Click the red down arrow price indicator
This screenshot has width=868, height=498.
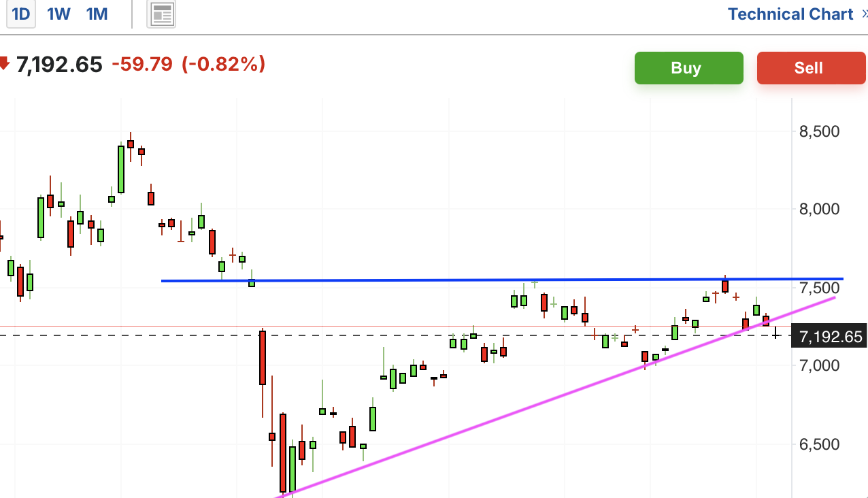coord(4,65)
